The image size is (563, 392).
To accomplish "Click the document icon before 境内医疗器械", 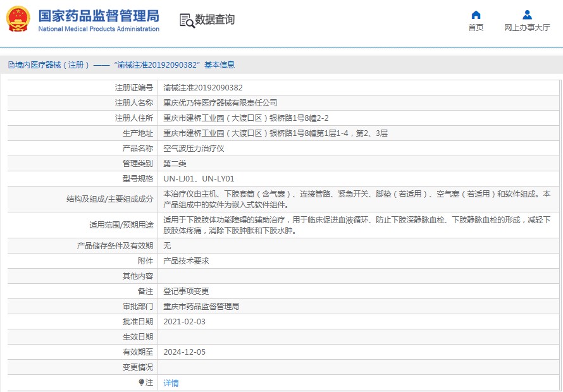I will 11,64.
